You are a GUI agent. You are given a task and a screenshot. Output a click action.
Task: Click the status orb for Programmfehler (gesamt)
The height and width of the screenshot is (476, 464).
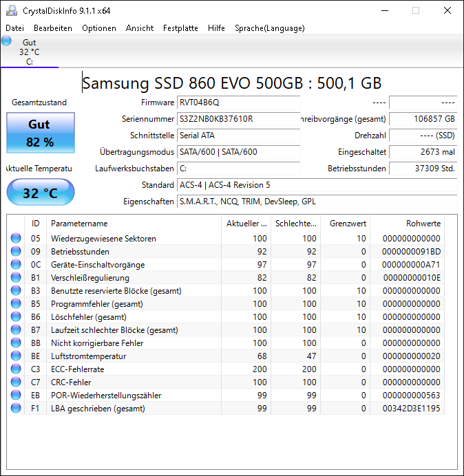[16, 303]
